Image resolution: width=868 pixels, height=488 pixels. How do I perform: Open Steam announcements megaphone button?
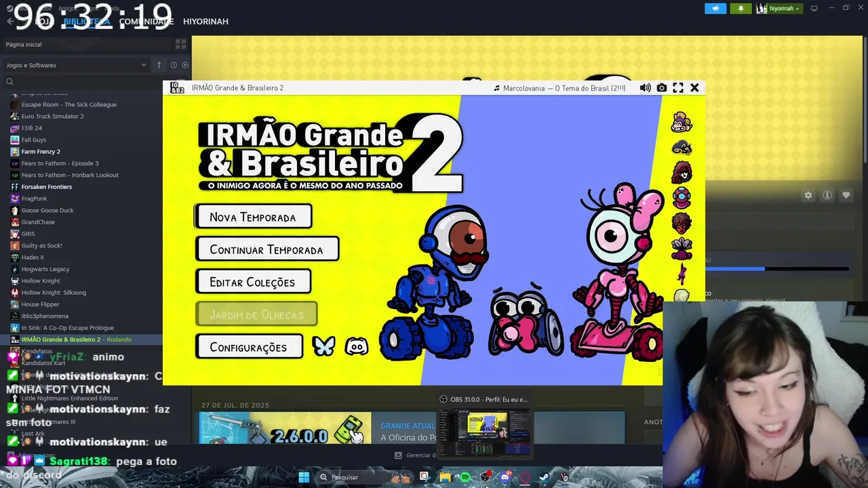point(715,8)
